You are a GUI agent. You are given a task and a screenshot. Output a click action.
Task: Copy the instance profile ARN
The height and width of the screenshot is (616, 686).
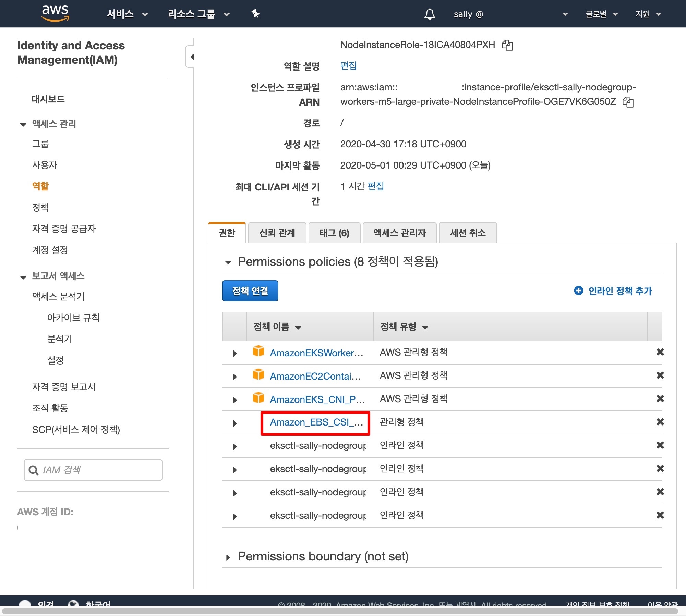pyautogui.click(x=628, y=102)
